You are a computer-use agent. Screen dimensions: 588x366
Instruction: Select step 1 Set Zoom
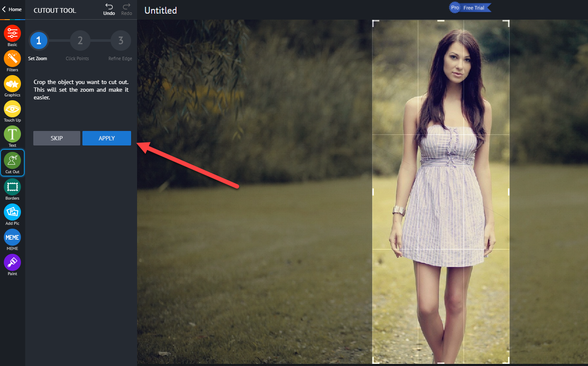(x=39, y=41)
